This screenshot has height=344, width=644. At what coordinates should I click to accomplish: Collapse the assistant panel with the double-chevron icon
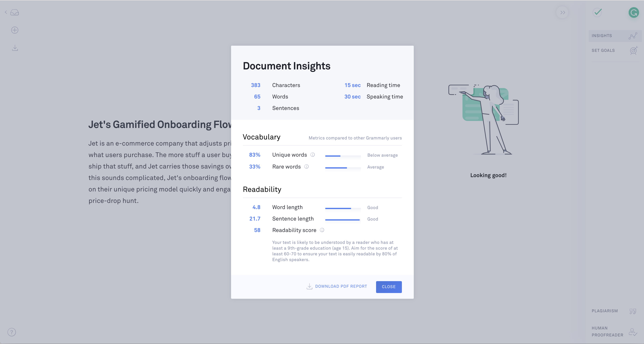[x=562, y=12]
